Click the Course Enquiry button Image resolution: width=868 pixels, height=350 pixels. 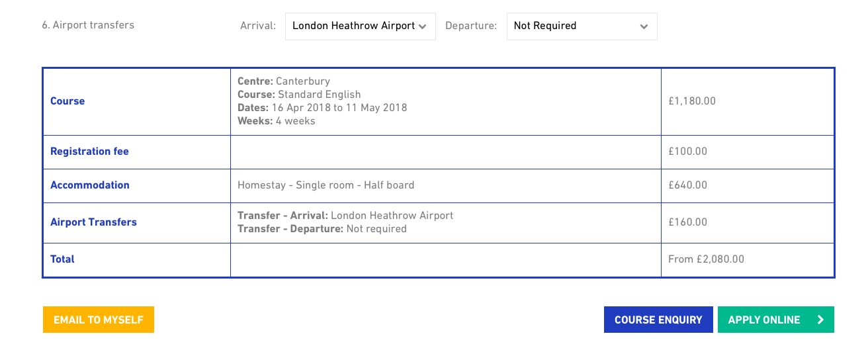pyautogui.click(x=658, y=320)
